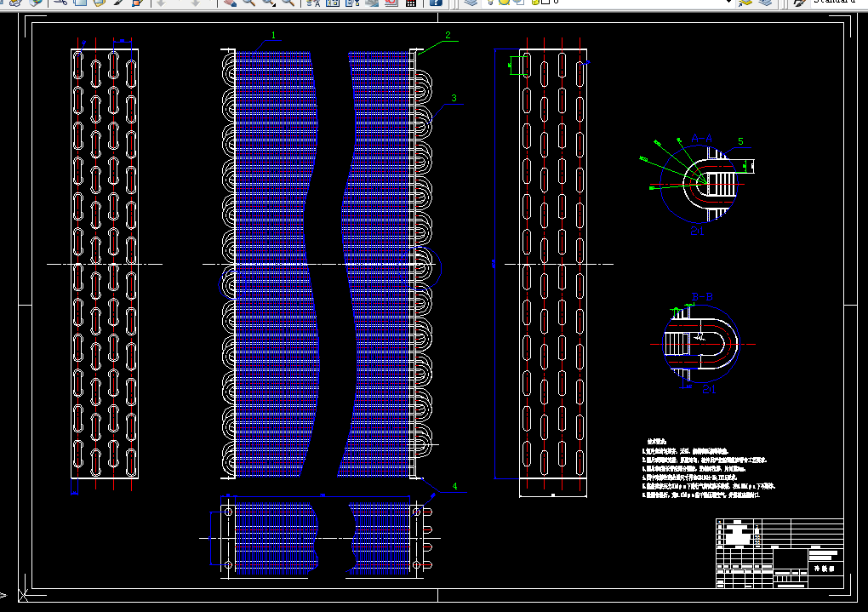Image resolution: width=868 pixels, height=612 pixels.
Task: Open the QuickCalc calculator grid icon
Action: [x=411, y=2]
